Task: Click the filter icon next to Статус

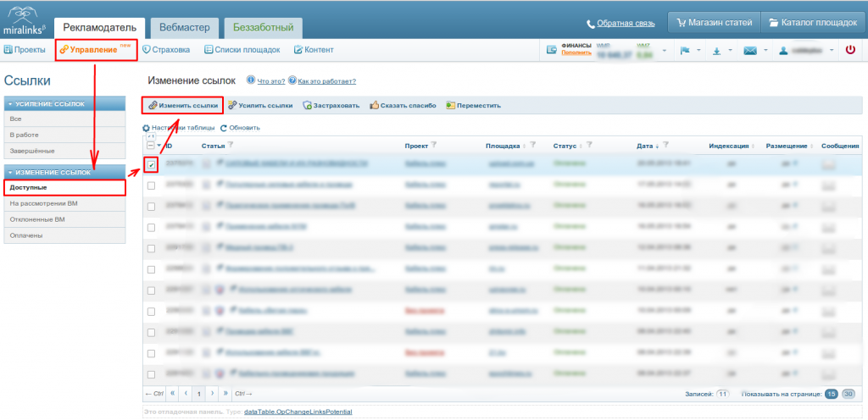Action: pos(589,146)
